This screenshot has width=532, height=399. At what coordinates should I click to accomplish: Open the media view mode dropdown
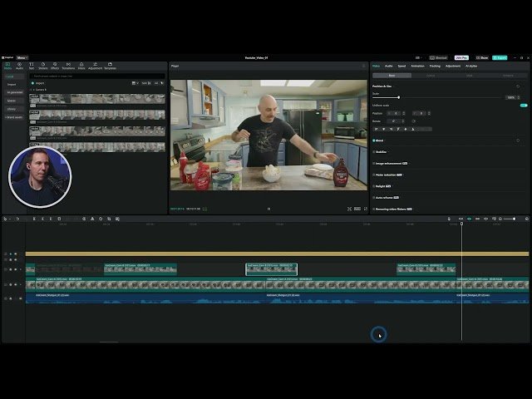135,83
